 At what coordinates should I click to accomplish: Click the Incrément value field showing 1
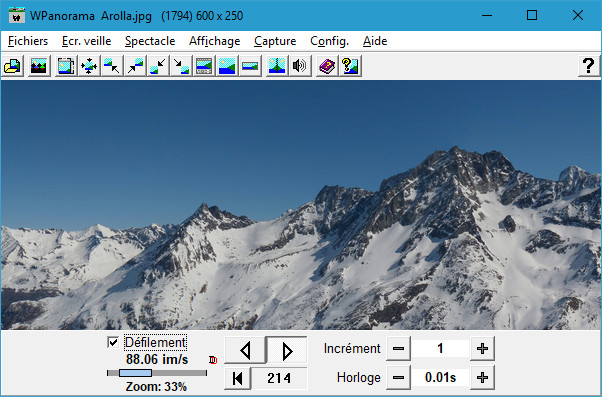pyautogui.click(x=440, y=349)
